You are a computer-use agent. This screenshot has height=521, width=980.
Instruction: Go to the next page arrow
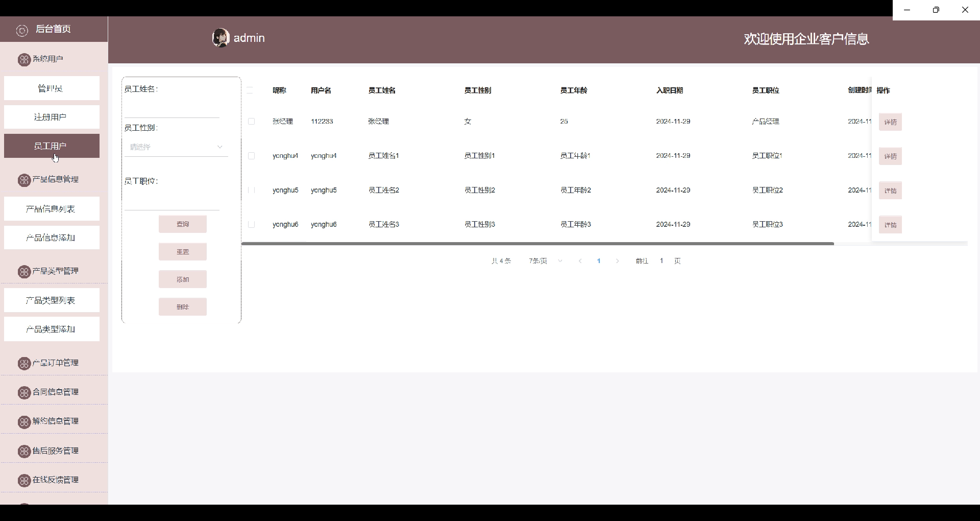tap(618, 261)
